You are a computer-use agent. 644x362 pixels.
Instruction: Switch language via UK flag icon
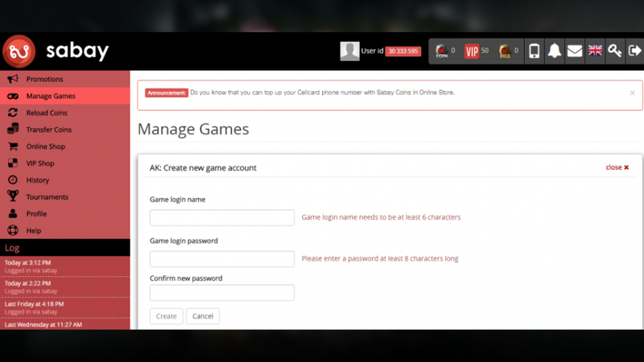click(x=595, y=51)
